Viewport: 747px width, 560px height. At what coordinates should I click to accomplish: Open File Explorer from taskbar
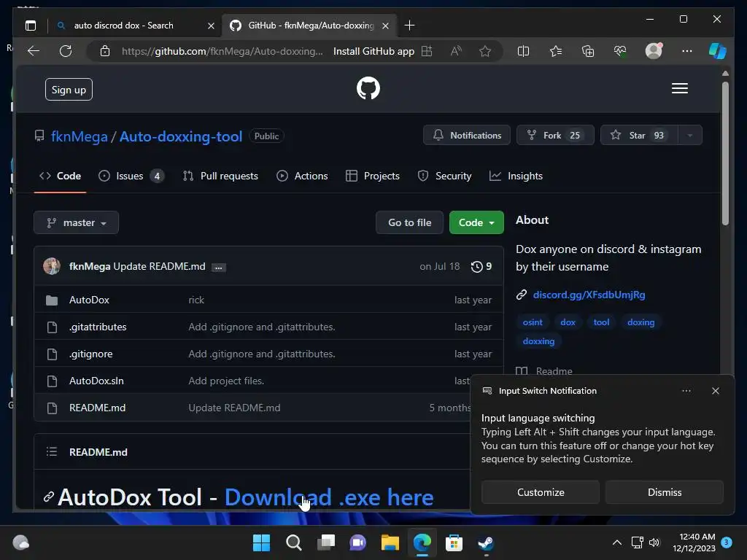click(390, 542)
